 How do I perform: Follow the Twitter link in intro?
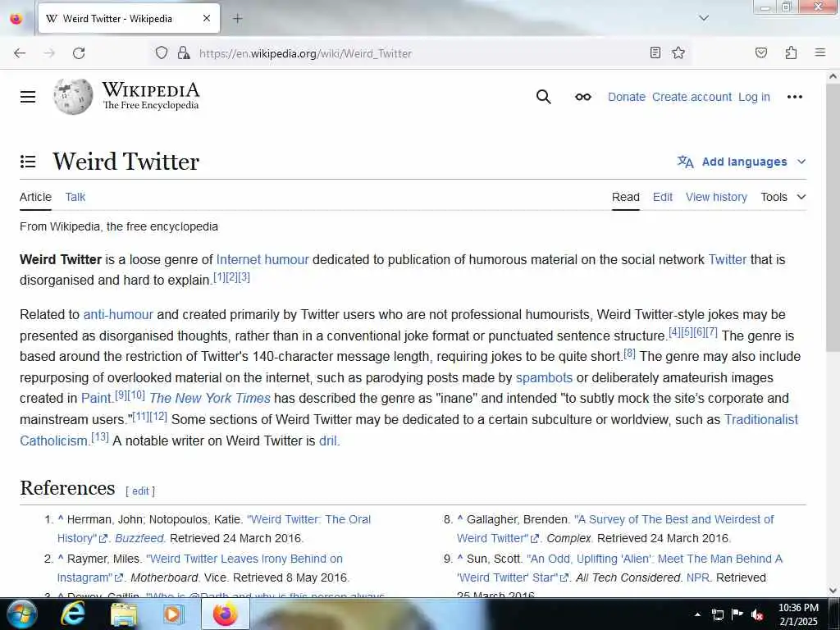pyautogui.click(x=727, y=260)
